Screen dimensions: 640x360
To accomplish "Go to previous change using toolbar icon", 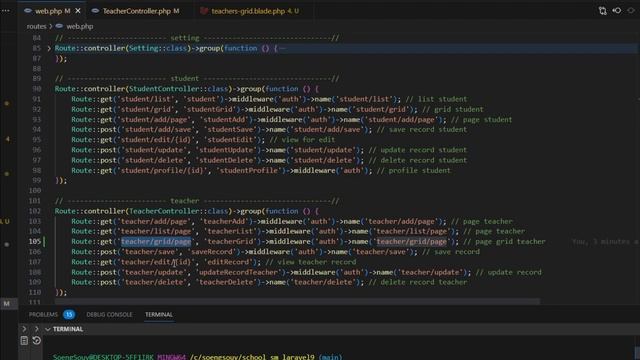I will [617, 11].
